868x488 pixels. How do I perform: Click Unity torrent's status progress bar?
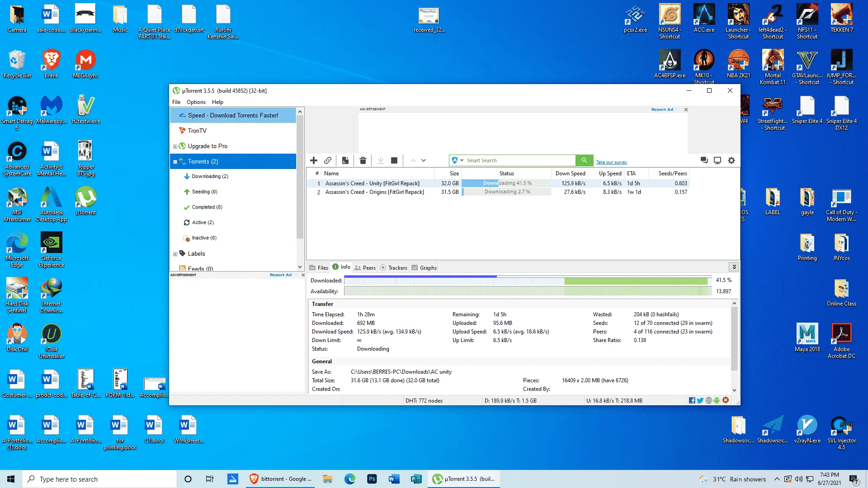point(506,183)
